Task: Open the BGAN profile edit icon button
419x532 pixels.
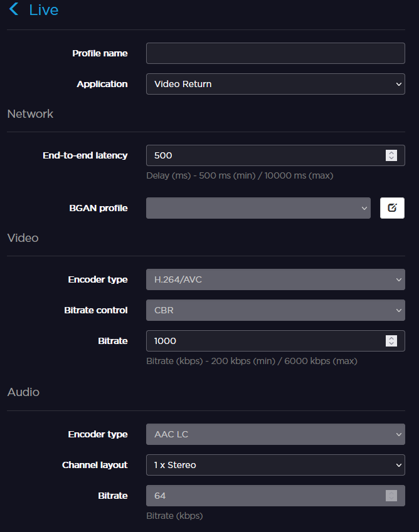Action: [392, 208]
